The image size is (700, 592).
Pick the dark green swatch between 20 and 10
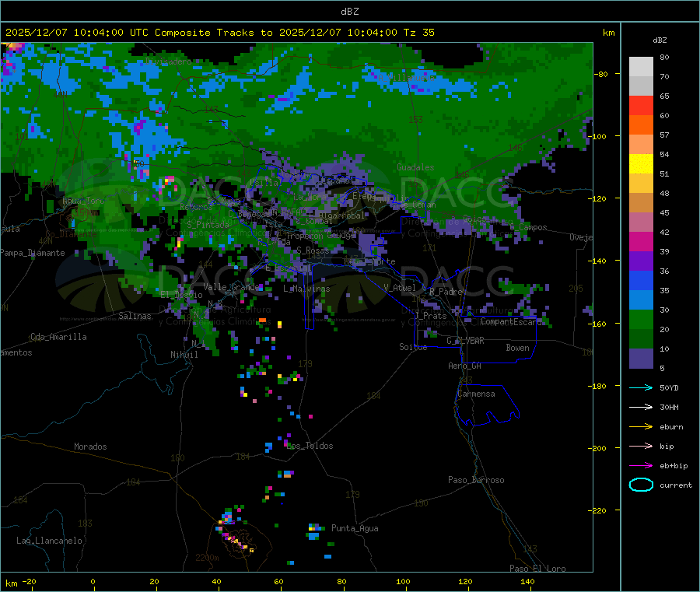(641, 339)
